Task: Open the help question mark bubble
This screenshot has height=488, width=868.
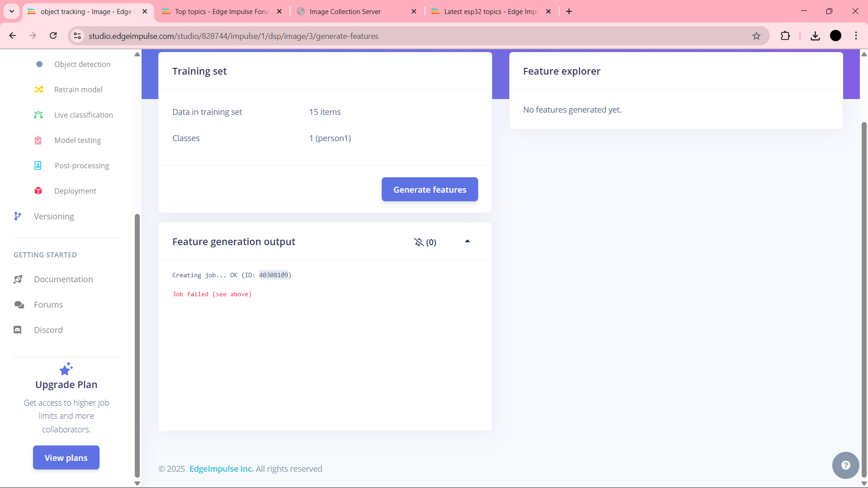Action: [x=845, y=465]
